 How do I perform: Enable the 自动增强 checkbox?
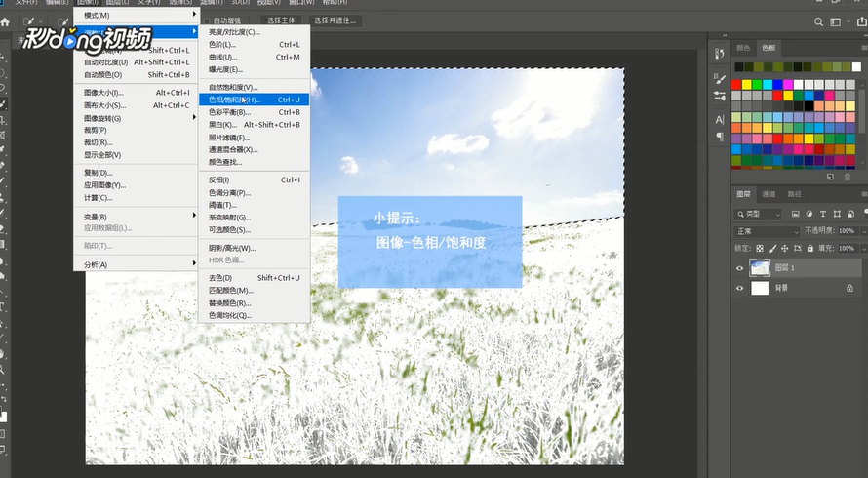(207, 21)
